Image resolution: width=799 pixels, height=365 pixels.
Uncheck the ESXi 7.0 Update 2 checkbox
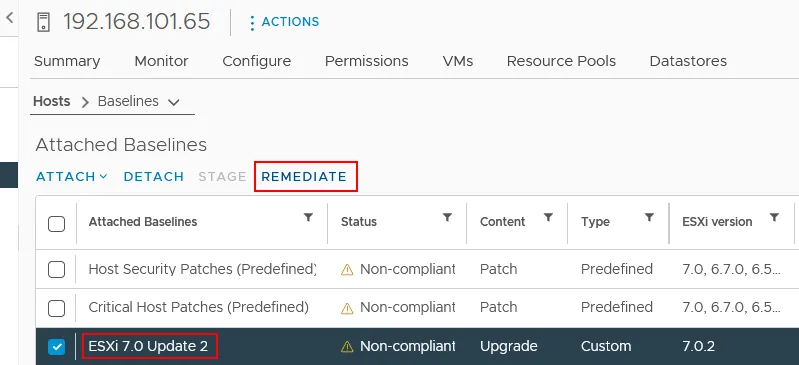(57, 347)
